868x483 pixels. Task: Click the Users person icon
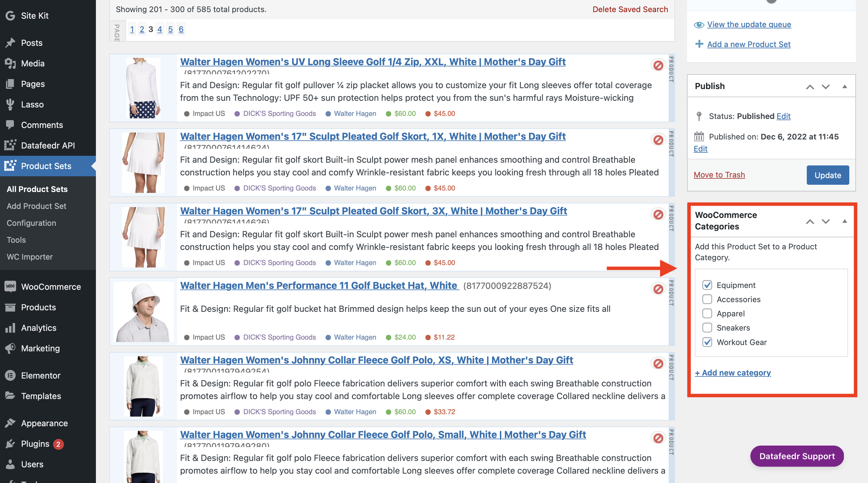[11, 464]
